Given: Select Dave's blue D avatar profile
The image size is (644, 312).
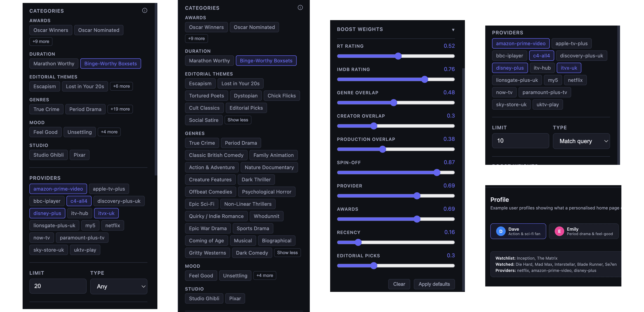Looking at the screenshot, I should [x=501, y=231].
